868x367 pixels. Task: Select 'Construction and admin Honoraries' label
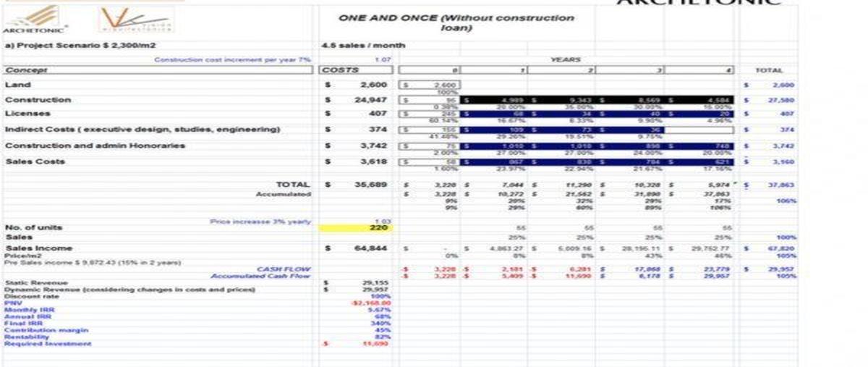tap(94, 145)
